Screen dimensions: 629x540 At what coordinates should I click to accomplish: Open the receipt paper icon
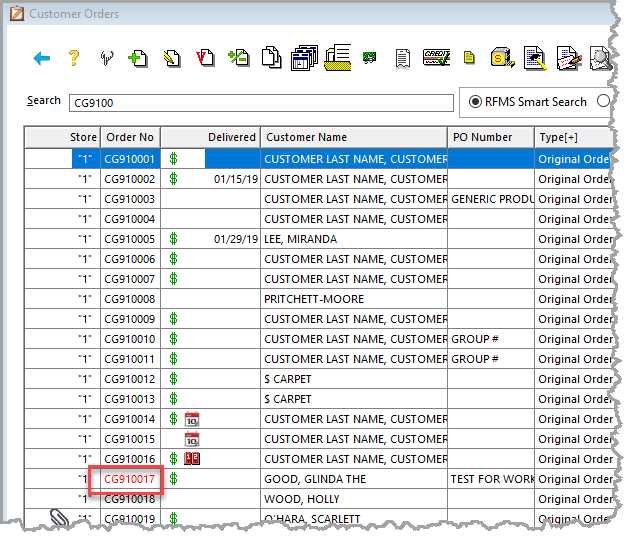pos(402,59)
